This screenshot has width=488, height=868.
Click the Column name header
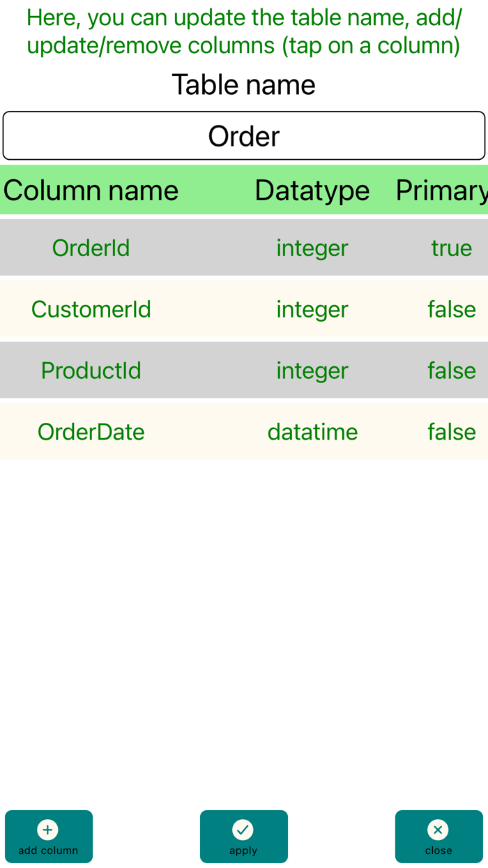[x=91, y=190]
